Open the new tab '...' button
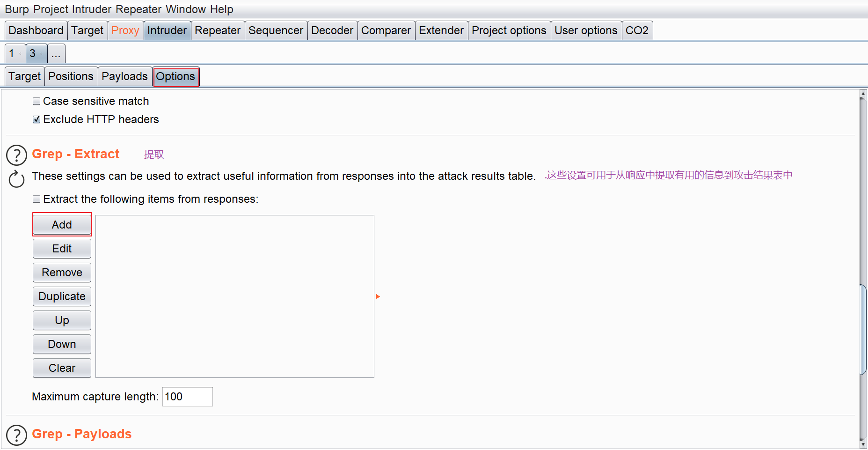The image size is (868, 450). 56,54
